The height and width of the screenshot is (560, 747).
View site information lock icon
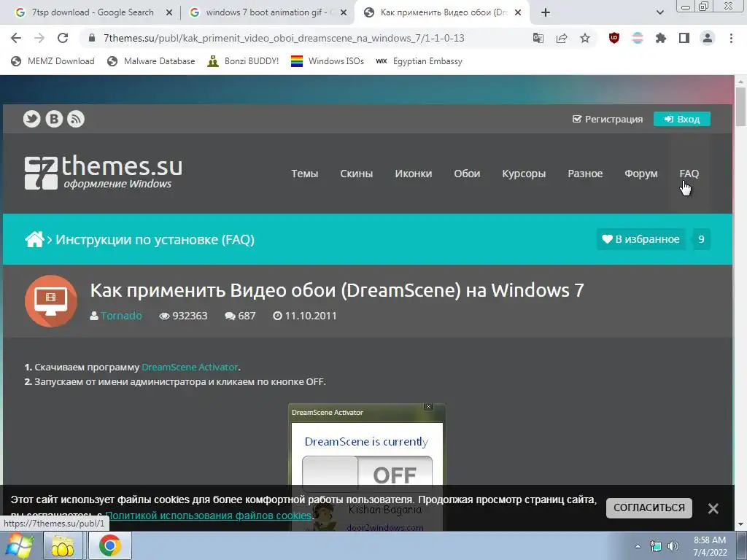(93, 38)
